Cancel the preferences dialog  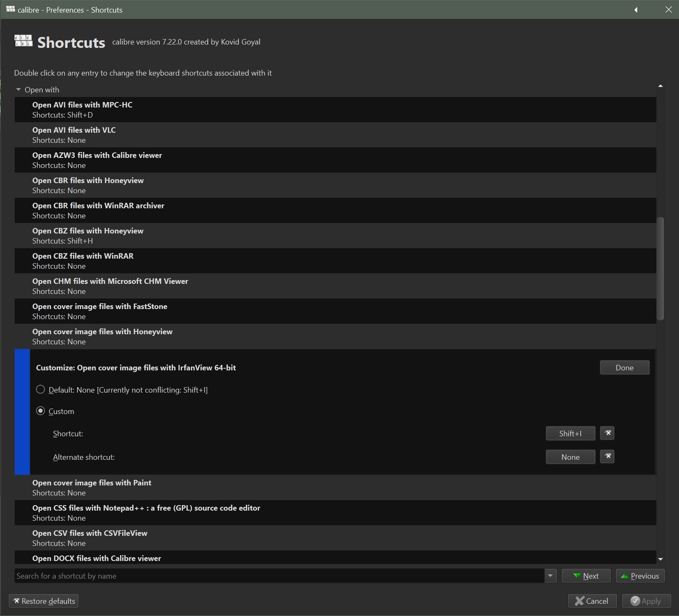(592, 601)
